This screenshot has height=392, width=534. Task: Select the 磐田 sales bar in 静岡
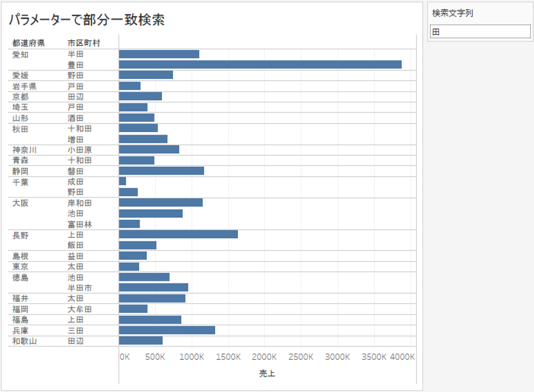(x=161, y=171)
